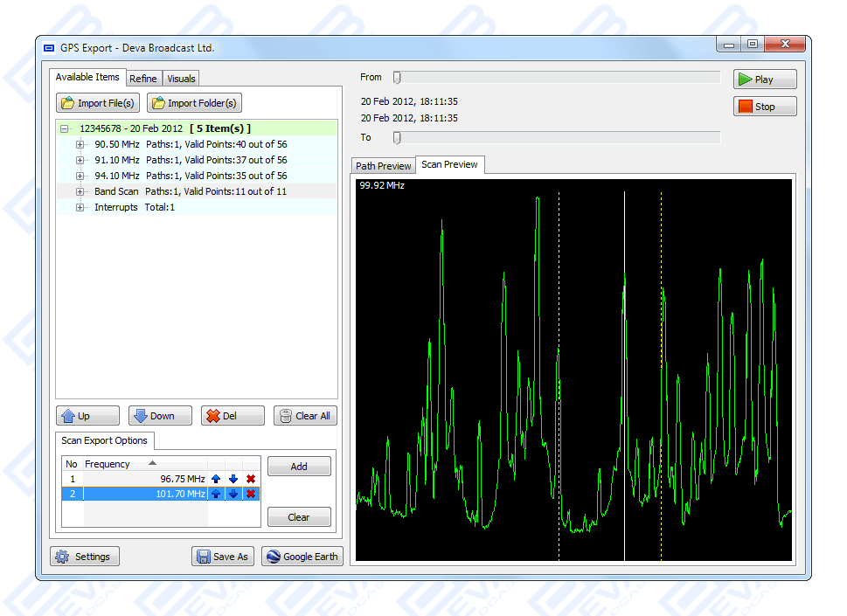Click the Save As button
The image size is (847, 616).
pos(223,557)
